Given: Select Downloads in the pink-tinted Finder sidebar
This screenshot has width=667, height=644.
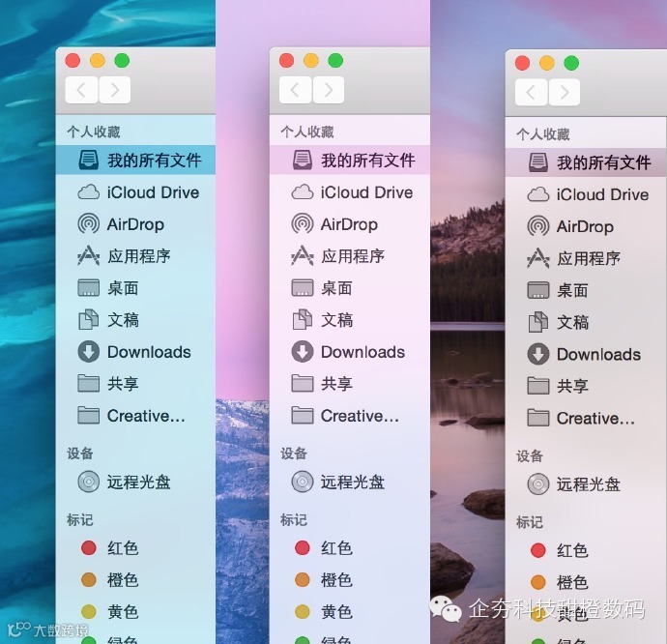Looking at the screenshot, I should point(349,352).
